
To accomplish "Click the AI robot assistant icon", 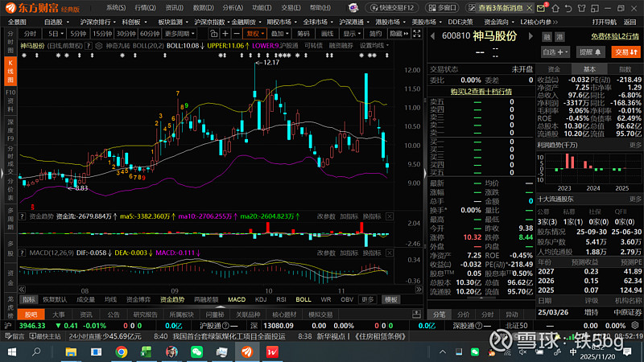I will (x=353, y=8).
